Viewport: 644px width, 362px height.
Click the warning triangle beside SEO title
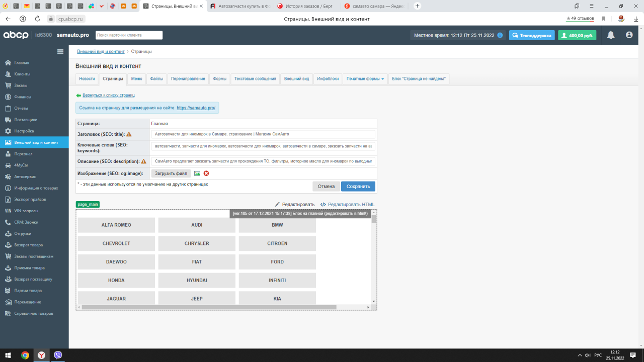(129, 134)
